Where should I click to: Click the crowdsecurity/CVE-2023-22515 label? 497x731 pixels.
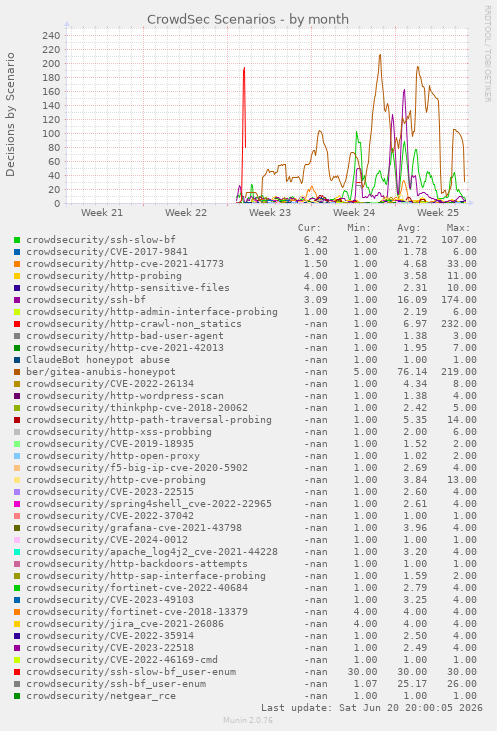pyautogui.click(x=110, y=492)
